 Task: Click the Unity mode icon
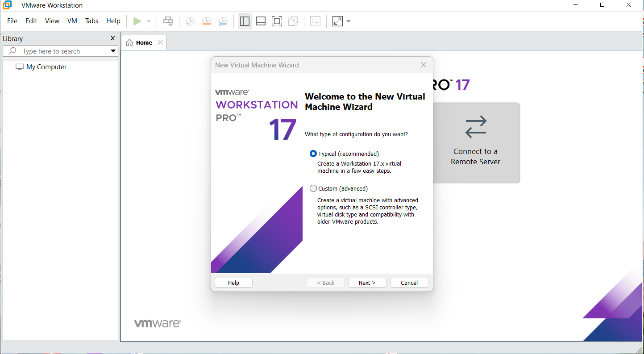click(x=293, y=21)
